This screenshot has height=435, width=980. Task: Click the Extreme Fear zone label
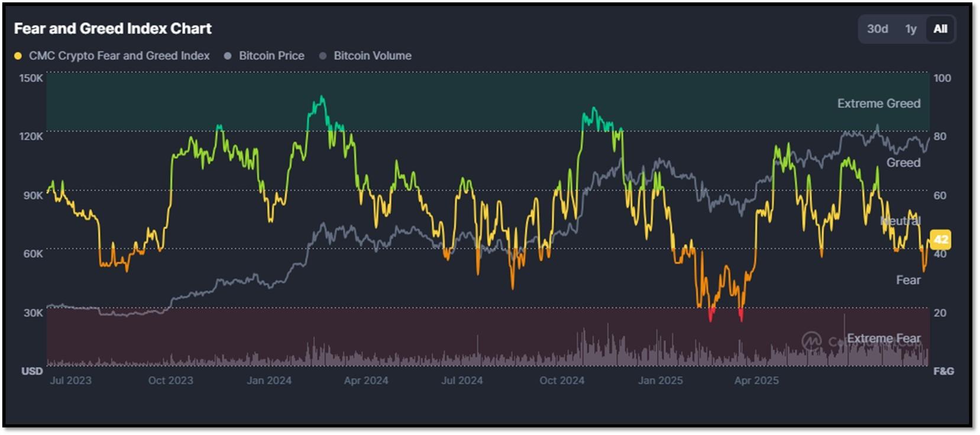point(884,339)
